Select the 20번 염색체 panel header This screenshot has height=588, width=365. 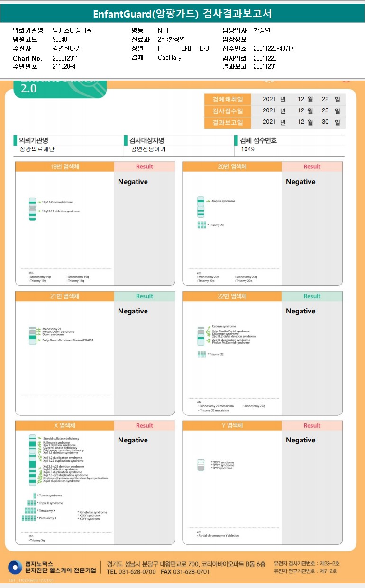(x=232, y=166)
